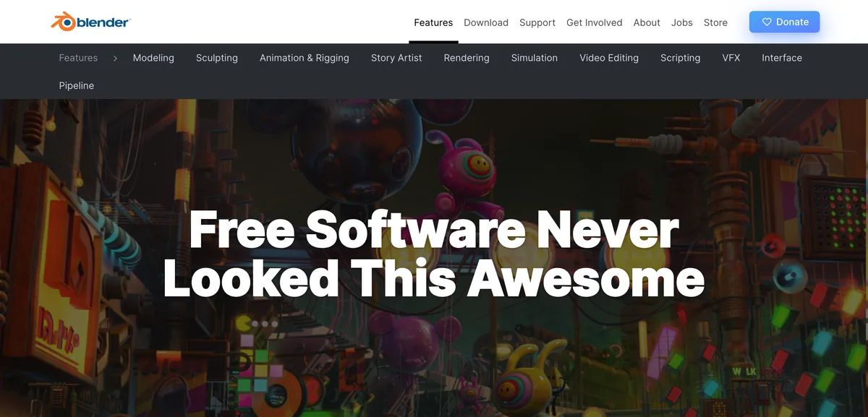
Task: Click the Blender logo
Action: [x=90, y=22]
